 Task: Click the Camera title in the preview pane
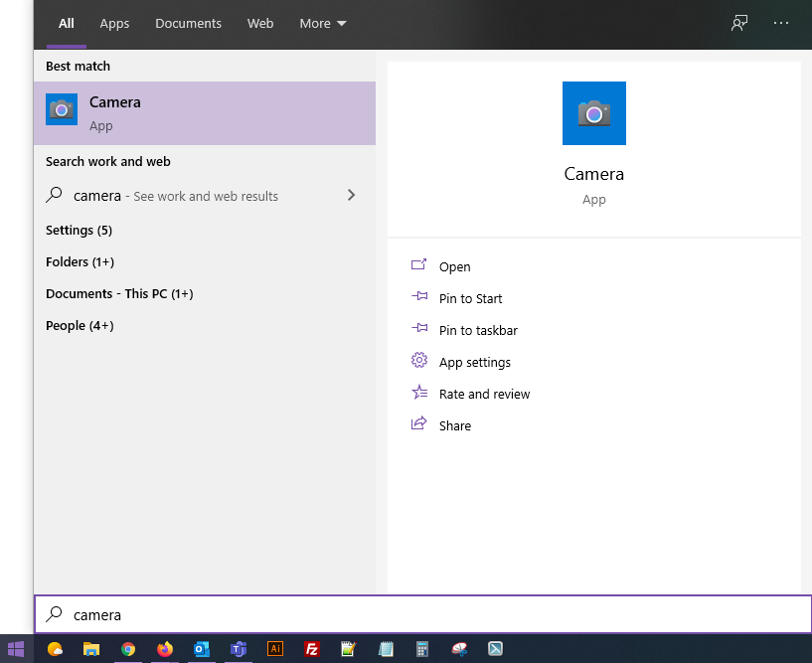click(x=594, y=174)
